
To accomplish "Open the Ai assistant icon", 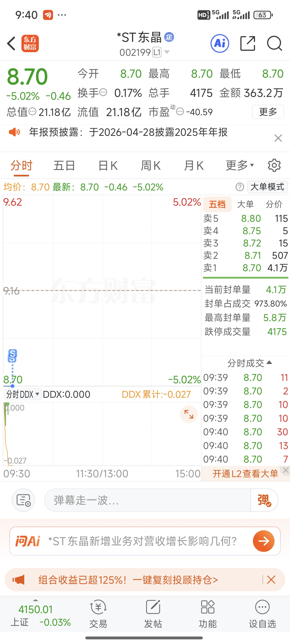I will (220, 43).
